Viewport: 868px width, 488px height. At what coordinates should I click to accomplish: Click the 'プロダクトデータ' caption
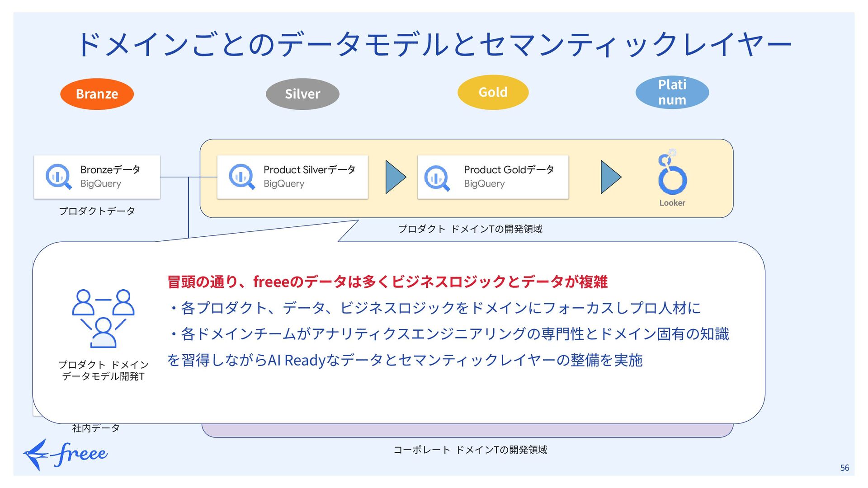tap(97, 211)
